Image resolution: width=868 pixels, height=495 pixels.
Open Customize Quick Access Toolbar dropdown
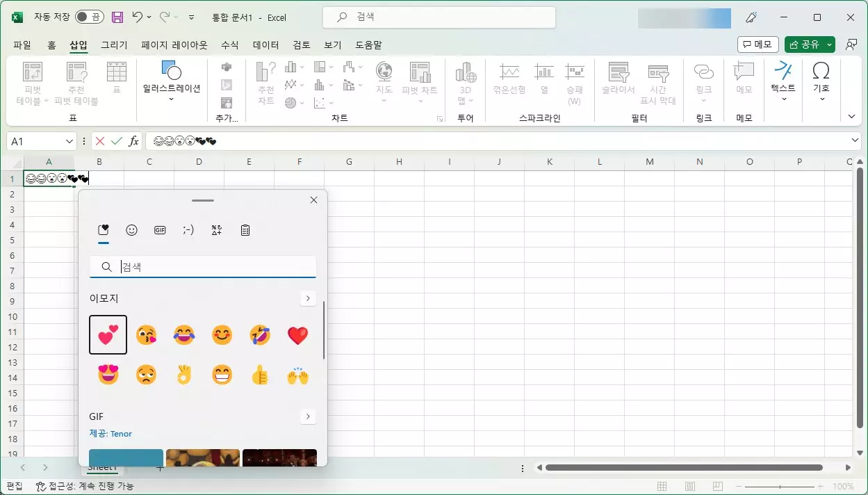(192, 17)
